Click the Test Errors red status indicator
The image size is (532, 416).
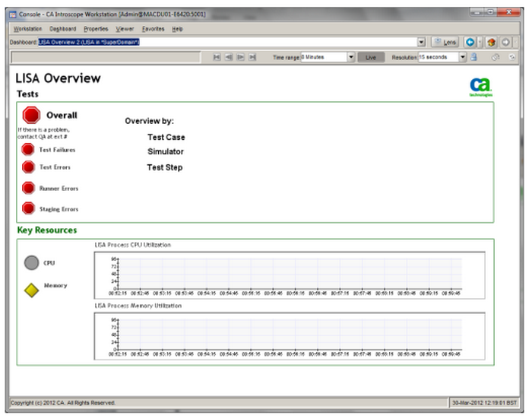(28, 167)
